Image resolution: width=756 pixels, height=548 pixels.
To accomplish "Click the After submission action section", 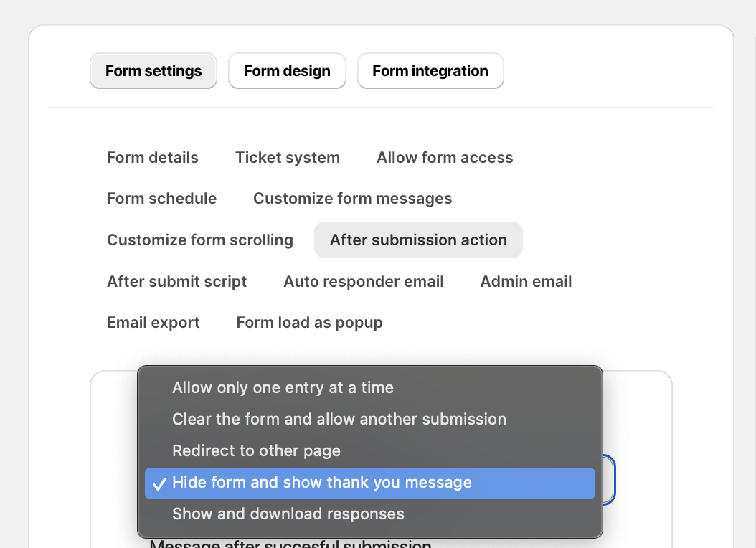I will tap(418, 240).
